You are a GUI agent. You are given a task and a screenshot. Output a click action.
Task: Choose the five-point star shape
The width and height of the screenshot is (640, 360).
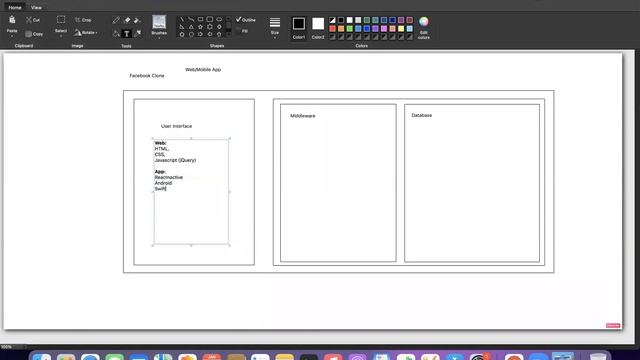tap(200, 27)
